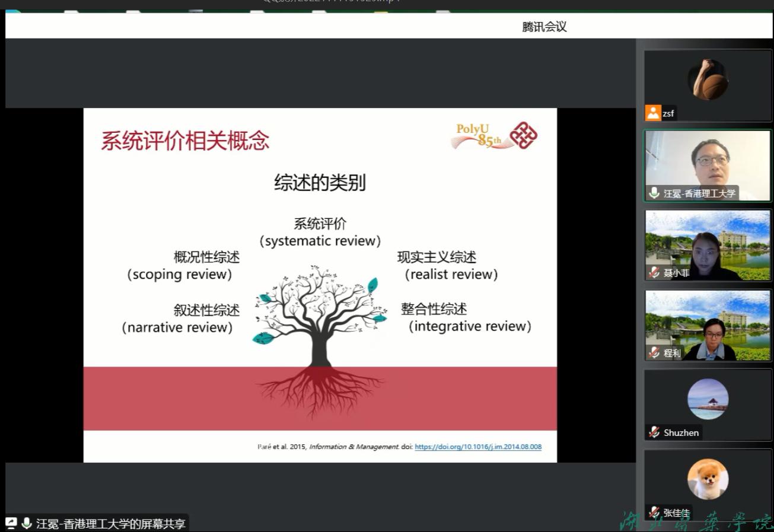
Task: Select 聂小菲's video tile
Action: coord(708,244)
